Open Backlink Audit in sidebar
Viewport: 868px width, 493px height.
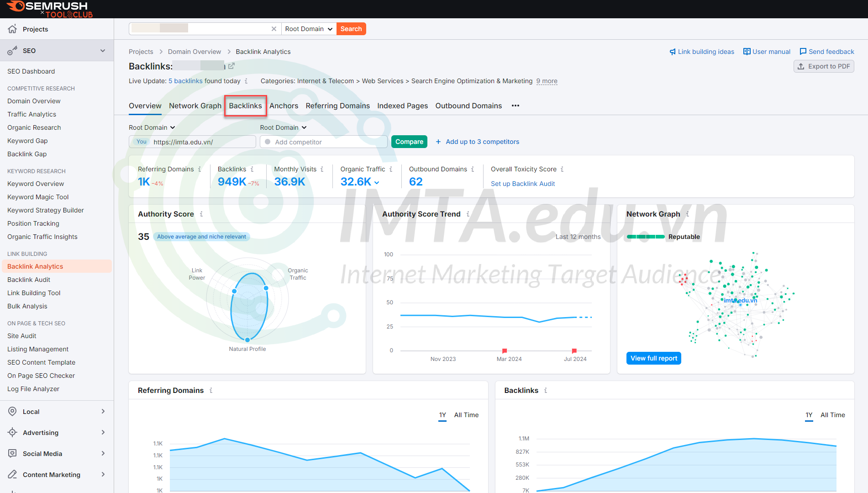click(x=29, y=280)
